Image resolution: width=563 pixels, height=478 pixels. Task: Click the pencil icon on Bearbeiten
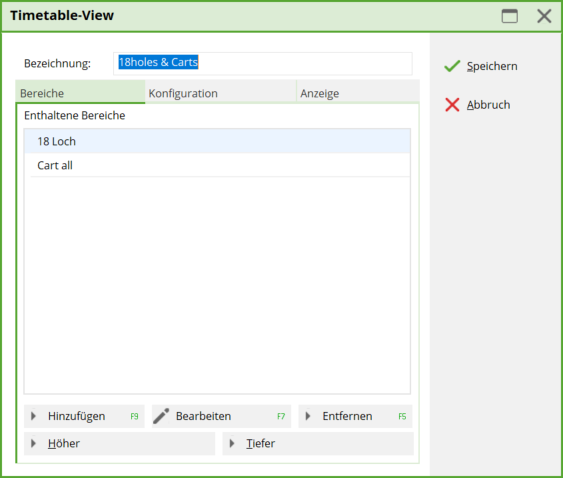[x=161, y=416]
